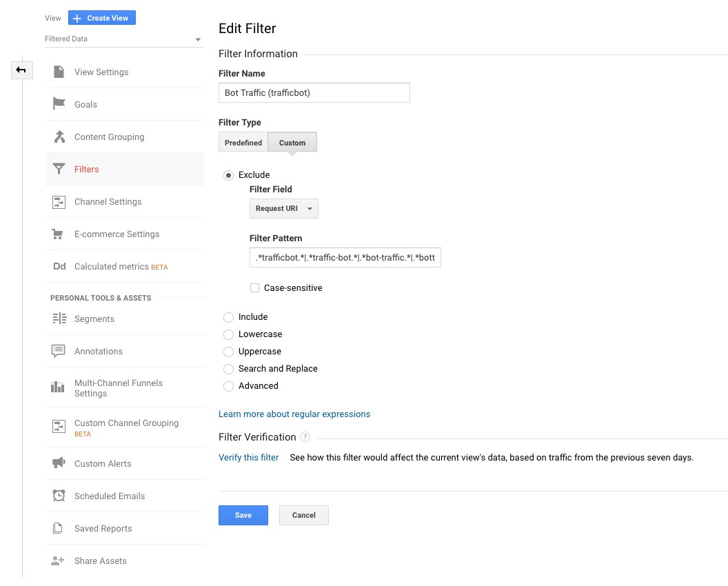This screenshot has height=586, width=728.
Task: Enable the Case-sensitive checkbox
Action: (x=254, y=288)
